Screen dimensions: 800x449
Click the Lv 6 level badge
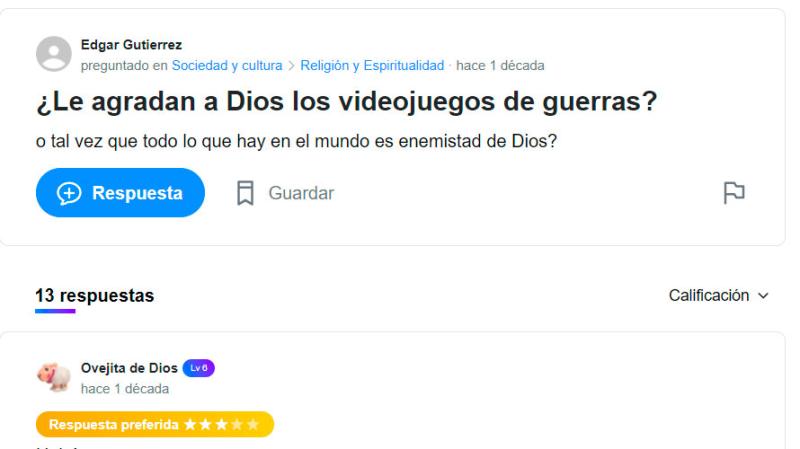click(198, 368)
